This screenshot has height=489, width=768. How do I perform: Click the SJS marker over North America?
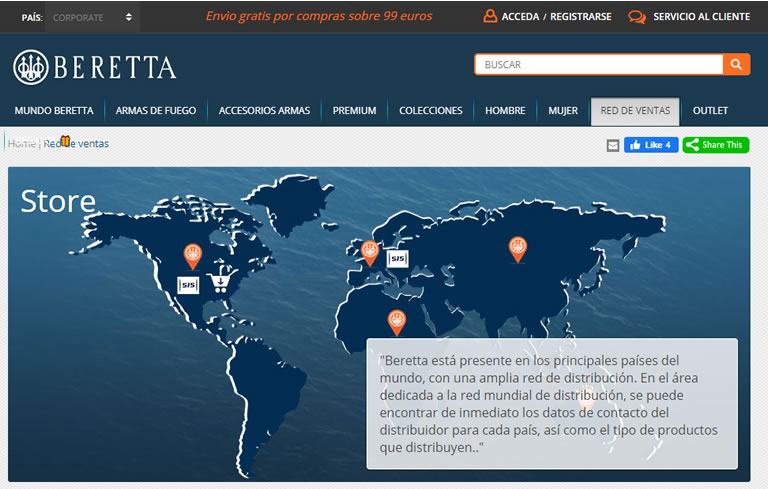pyautogui.click(x=188, y=285)
